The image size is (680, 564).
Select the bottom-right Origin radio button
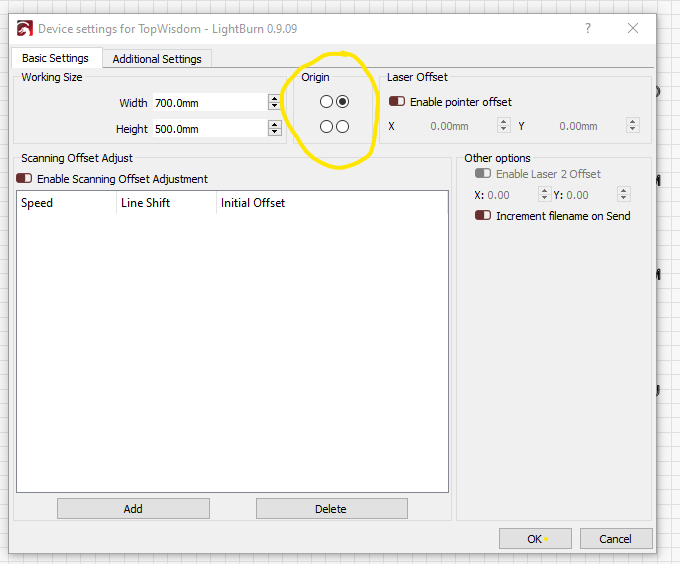(x=343, y=127)
